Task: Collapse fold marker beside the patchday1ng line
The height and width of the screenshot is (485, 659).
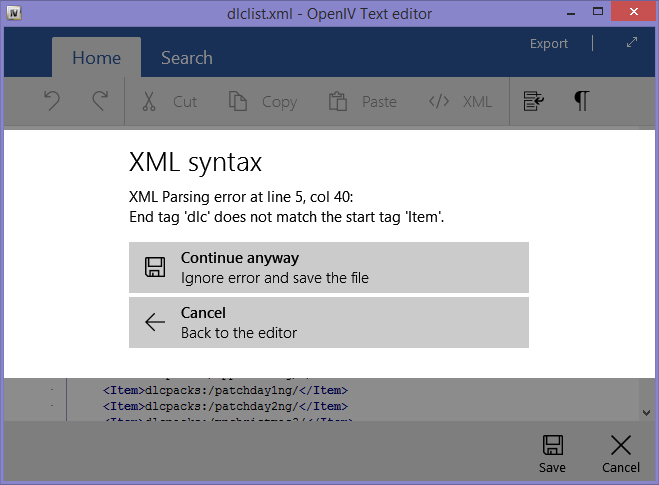Action: click(52, 390)
